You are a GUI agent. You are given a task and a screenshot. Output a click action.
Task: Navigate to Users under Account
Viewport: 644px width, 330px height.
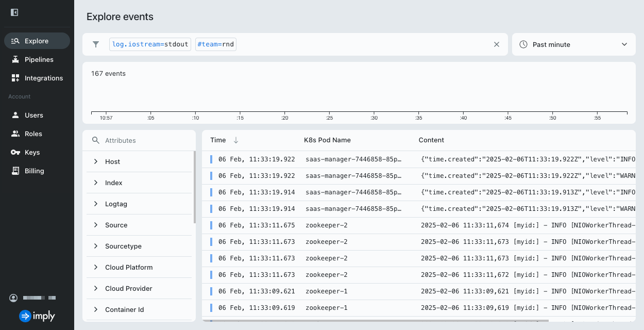(37, 115)
